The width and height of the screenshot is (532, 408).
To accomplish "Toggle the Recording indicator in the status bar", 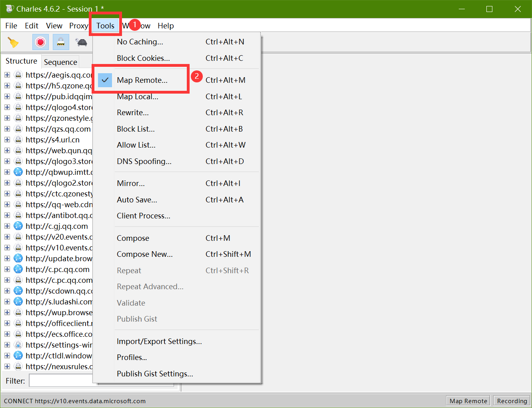I will [x=512, y=400].
